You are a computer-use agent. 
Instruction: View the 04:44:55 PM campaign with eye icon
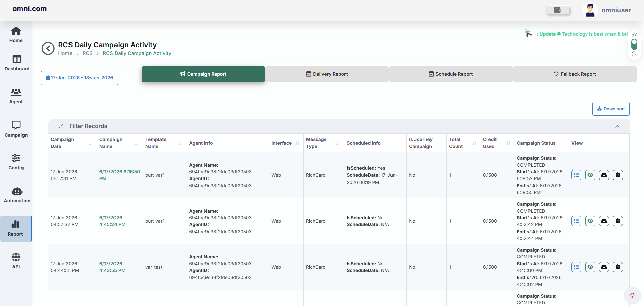(590, 267)
